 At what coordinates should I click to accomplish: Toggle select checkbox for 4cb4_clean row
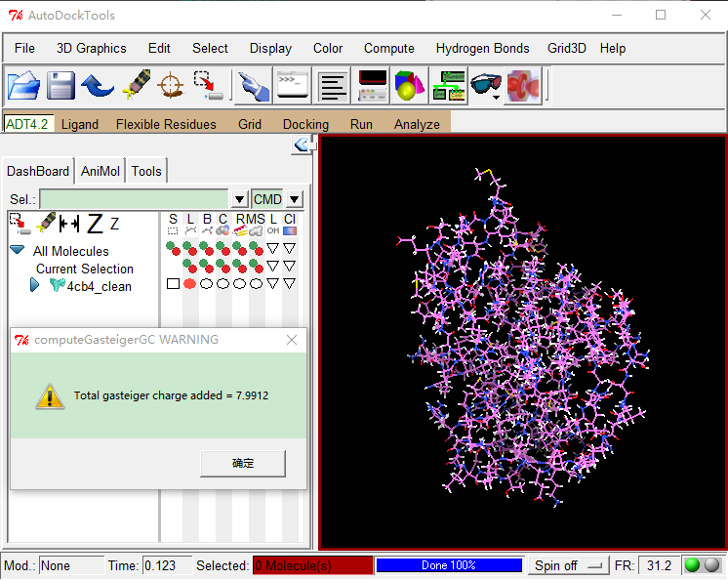173,284
